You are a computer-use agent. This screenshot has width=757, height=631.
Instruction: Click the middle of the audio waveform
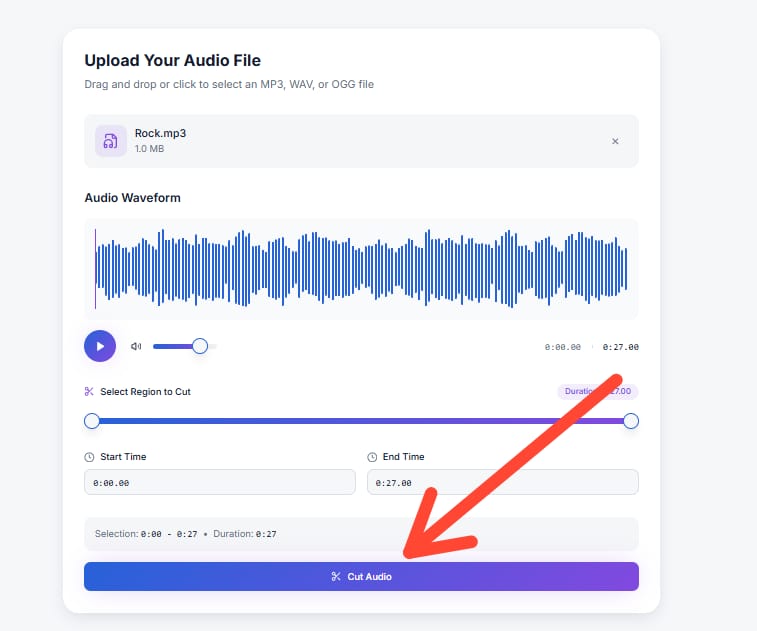pyautogui.click(x=361, y=269)
